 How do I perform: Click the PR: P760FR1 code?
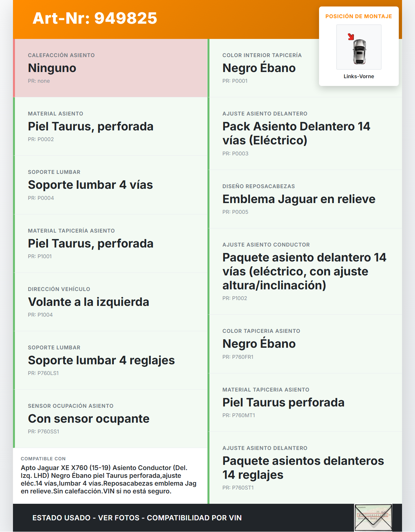click(238, 357)
